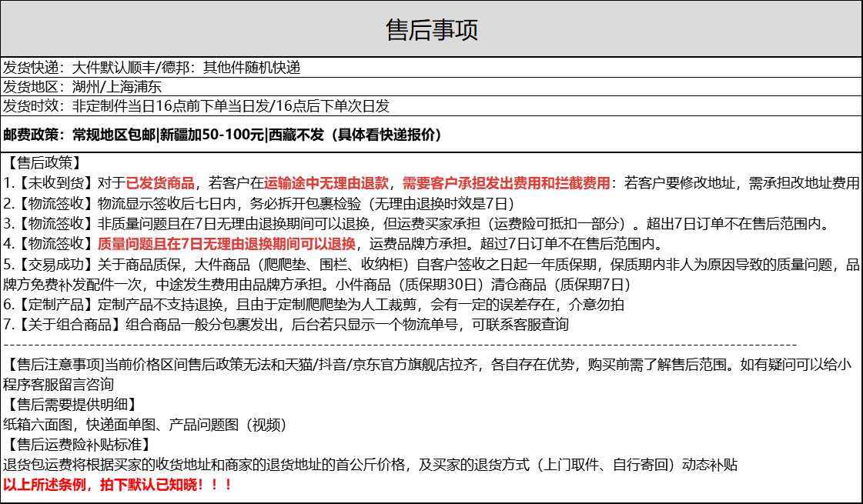Click the 发货时效 shipping time row
863x504 pixels.
(196, 106)
